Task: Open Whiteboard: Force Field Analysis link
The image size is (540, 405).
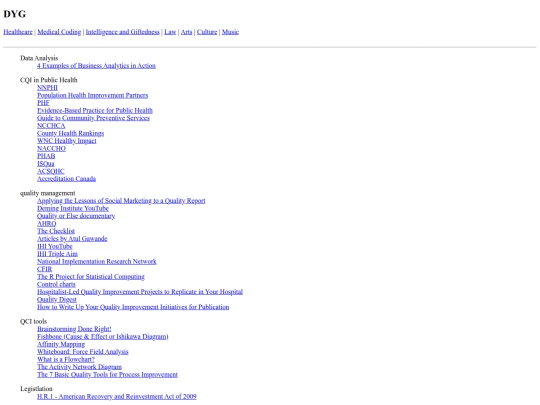Action: 83,352
